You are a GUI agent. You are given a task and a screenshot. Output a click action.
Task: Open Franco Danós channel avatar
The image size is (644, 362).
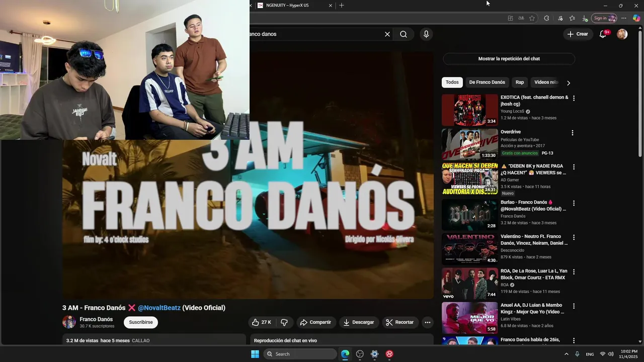pos(69,322)
